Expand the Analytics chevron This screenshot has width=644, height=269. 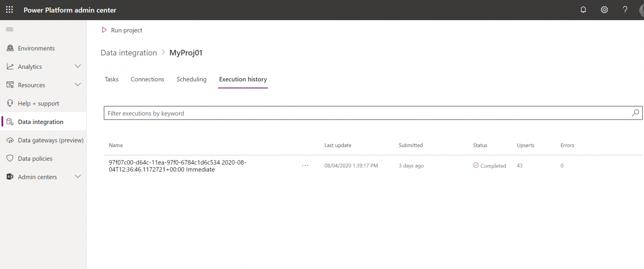point(78,66)
